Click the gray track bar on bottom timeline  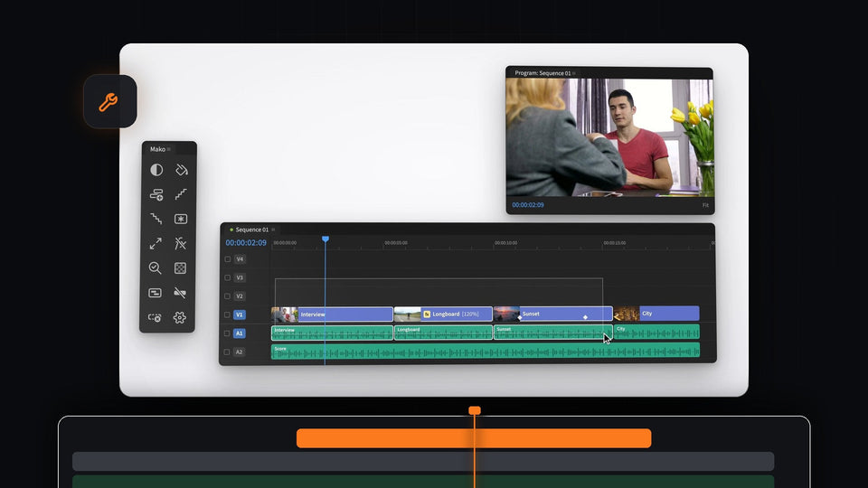point(423,462)
